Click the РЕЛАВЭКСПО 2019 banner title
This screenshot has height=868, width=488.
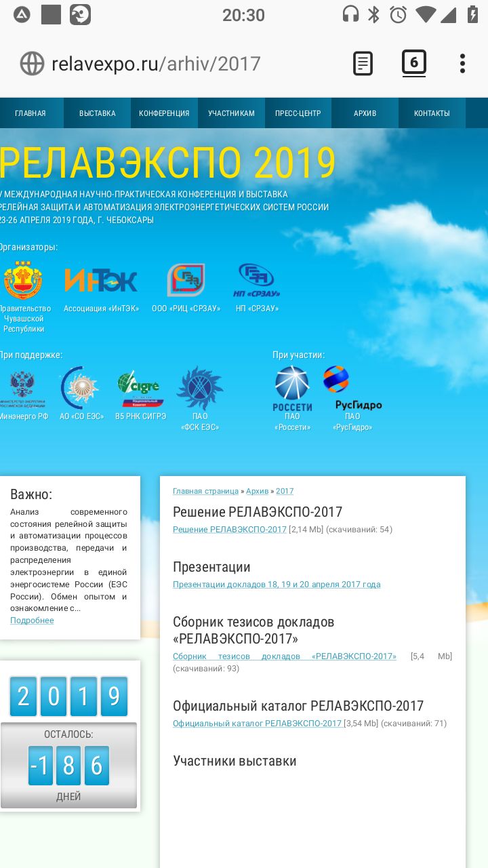[167, 163]
